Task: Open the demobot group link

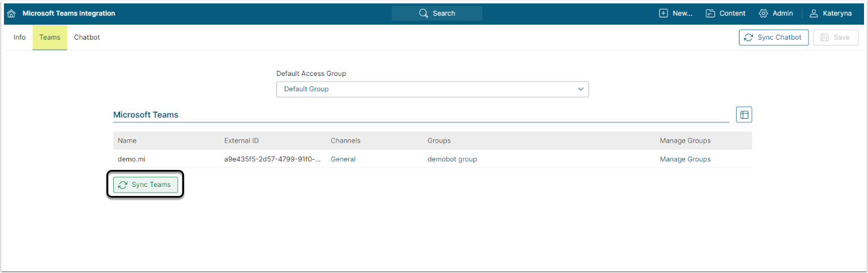Action: pos(452,159)
